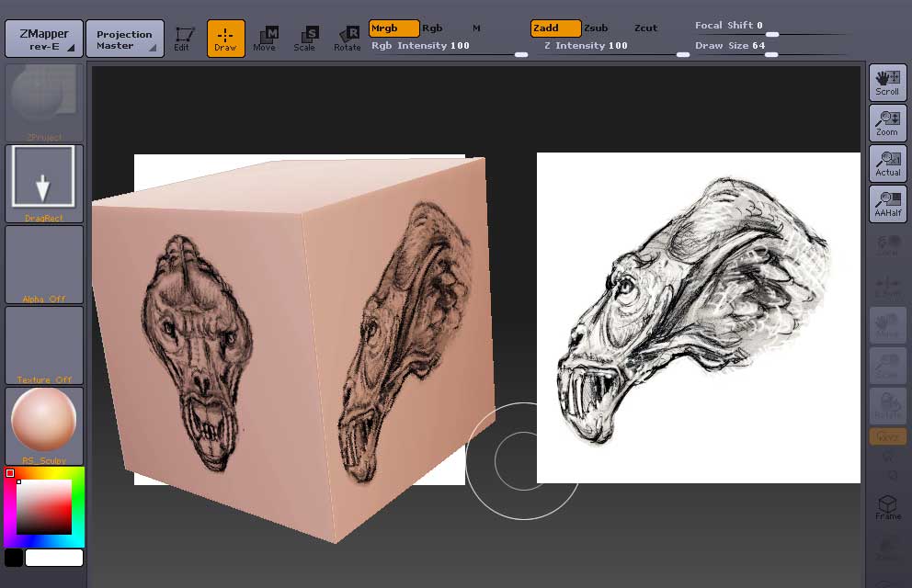Expand the Texture Off selector
The height and width of the screenshot is (588, 912).
[43, 345]
